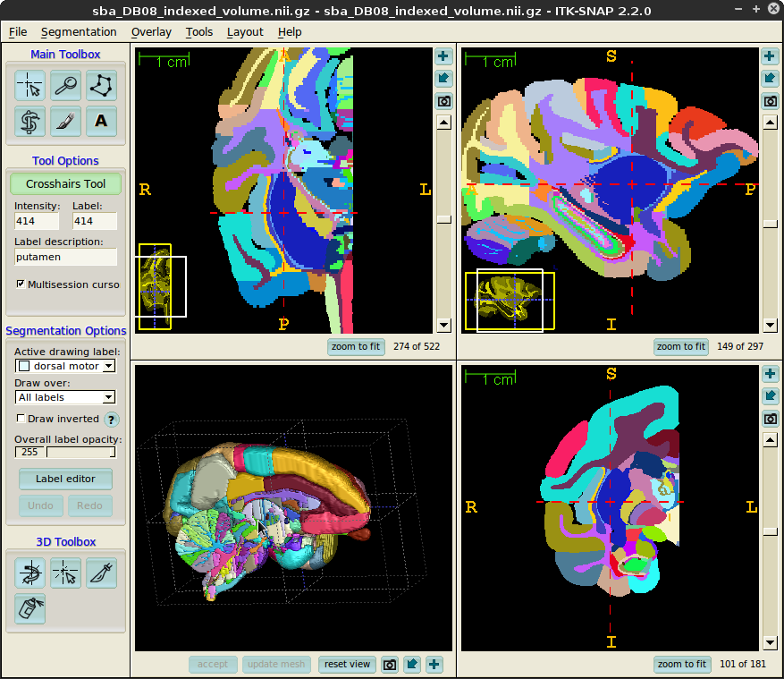Click the Label description text field
This screenshot has width=784, height=679.
[65, 257]
